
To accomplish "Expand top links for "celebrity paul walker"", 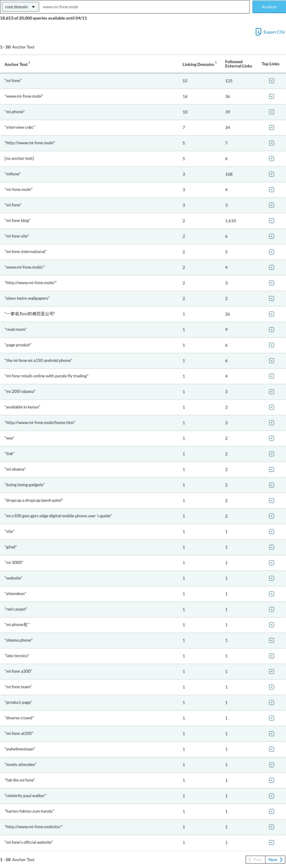I will (271, 796).
